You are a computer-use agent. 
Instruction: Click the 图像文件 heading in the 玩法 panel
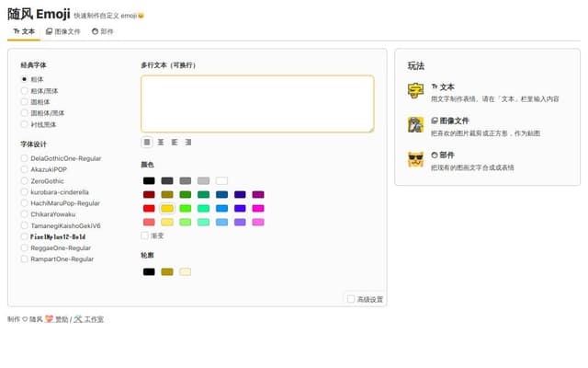[450, 121]
